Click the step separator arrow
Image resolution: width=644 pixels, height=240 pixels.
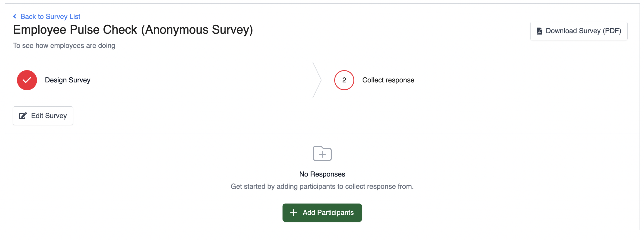pyautogui.click(x=317, y=80)
